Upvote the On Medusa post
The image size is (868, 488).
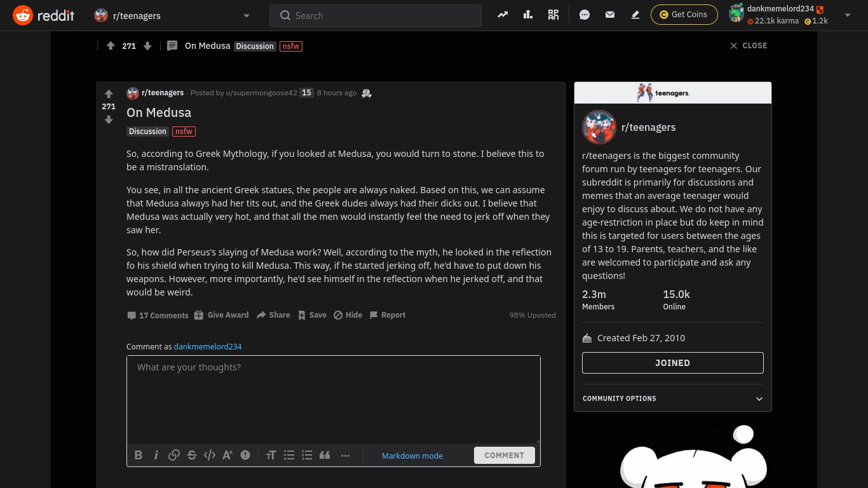click(109, 94)
